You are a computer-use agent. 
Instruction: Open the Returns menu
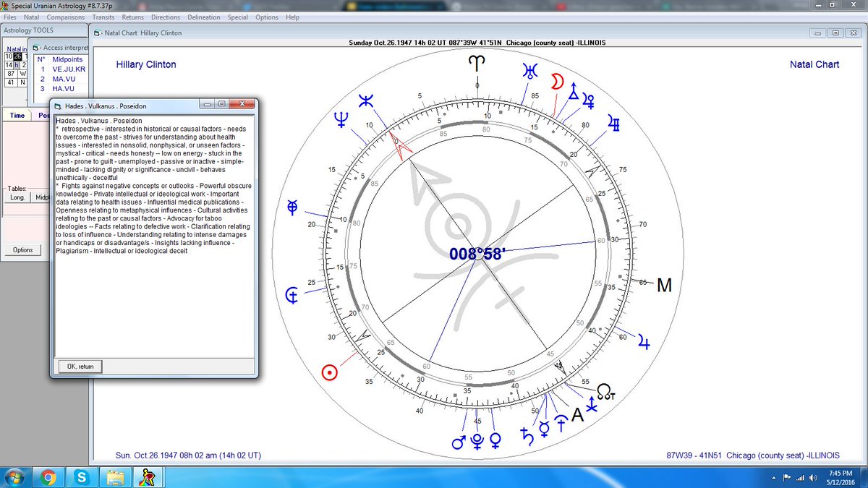click(x=132, y=17)
